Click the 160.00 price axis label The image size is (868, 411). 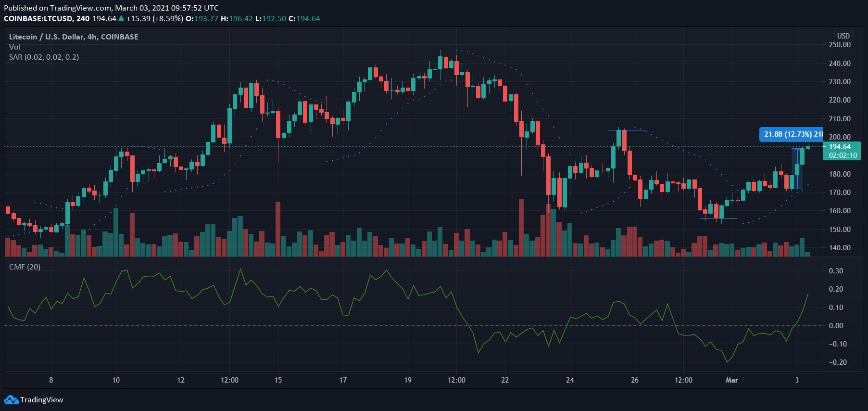tap(840, 210)
